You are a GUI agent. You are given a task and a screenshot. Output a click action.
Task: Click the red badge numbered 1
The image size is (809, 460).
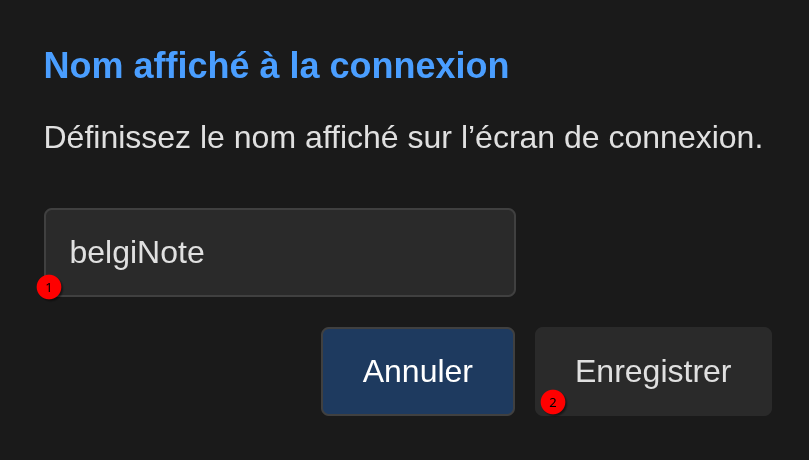pos(49,287)
